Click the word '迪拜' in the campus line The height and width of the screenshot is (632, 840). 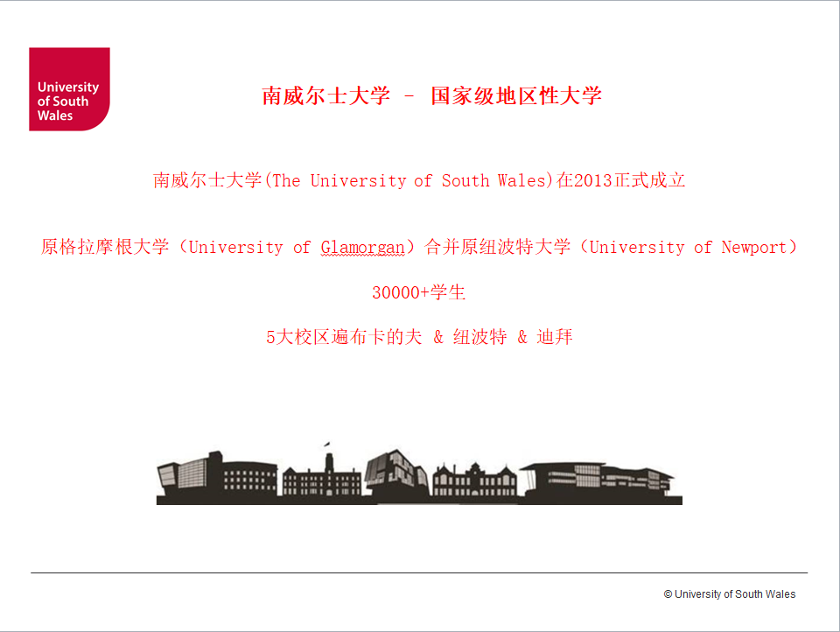pos(555,338)
